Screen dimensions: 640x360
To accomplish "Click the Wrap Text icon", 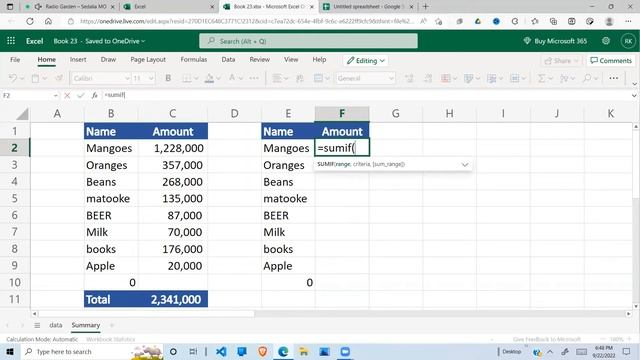I will coord(300,78).
